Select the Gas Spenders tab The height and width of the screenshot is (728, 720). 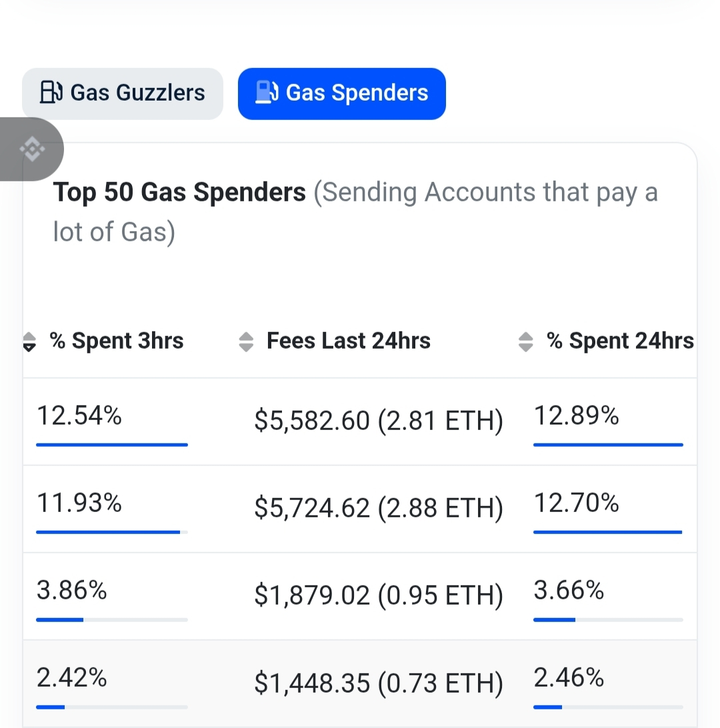(341, 93)
